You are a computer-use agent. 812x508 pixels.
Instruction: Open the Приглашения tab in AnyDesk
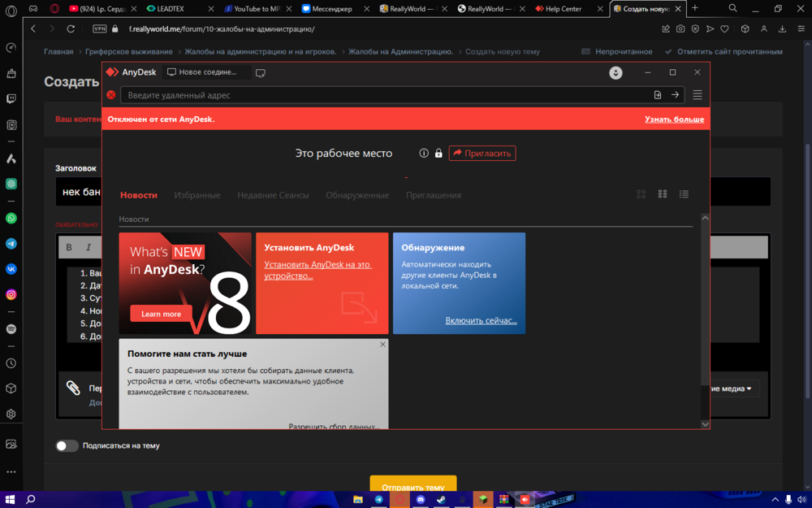pos(434,195)
